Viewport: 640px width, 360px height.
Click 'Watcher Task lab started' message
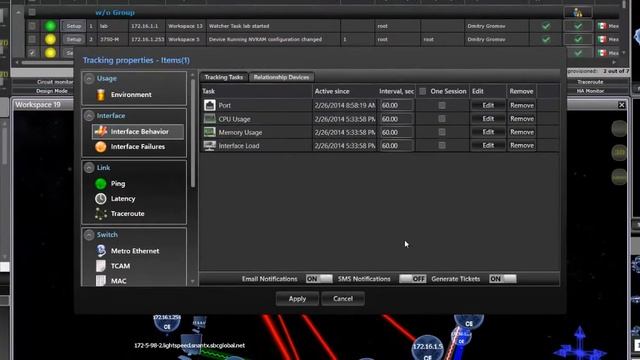pyautogui.click(x=239, y=26)
